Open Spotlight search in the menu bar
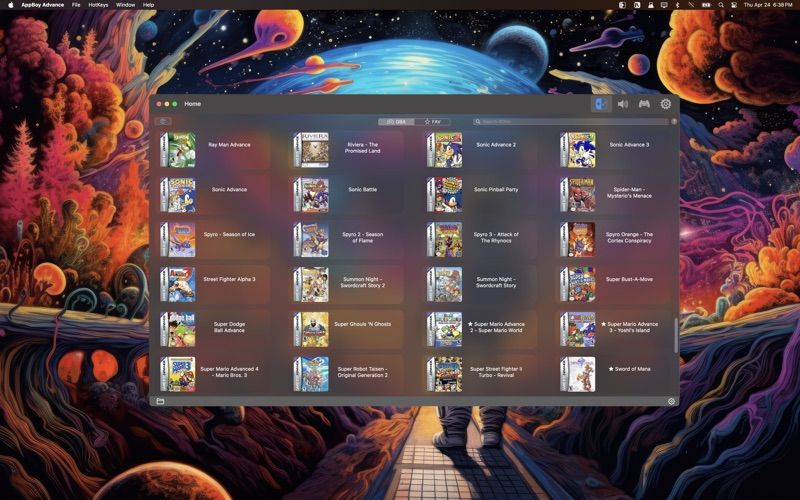The image size is (800, 500). point(720,5)
